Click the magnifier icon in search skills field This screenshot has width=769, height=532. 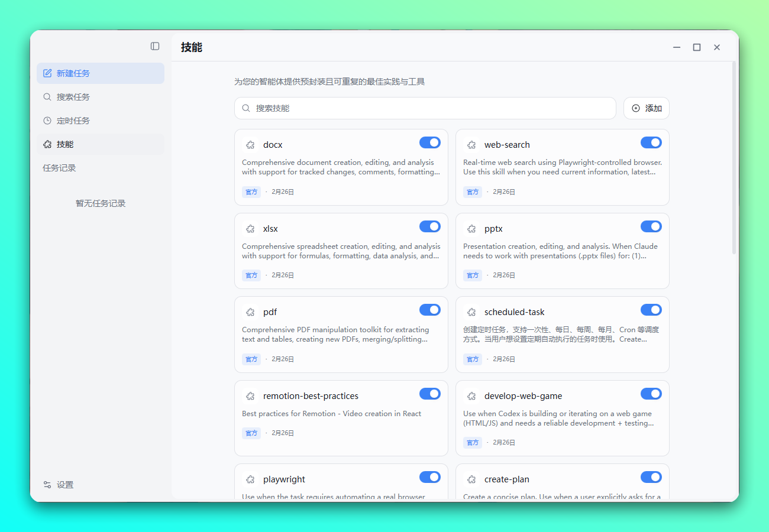click(246, 108)
